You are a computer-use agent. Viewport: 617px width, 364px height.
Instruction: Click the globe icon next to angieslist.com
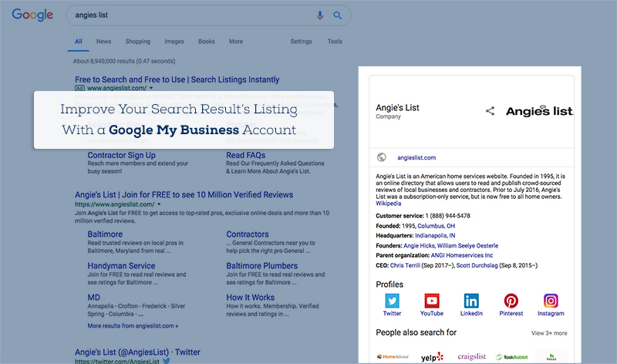(381, 157)
